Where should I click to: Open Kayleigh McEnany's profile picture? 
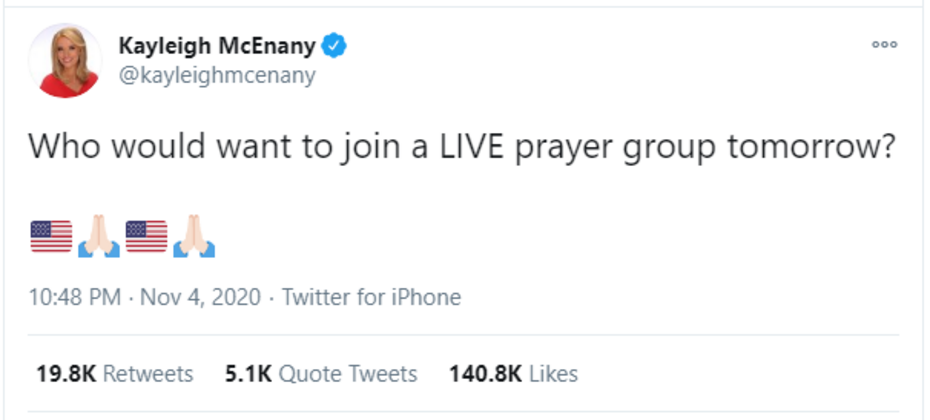click(64, 60)
